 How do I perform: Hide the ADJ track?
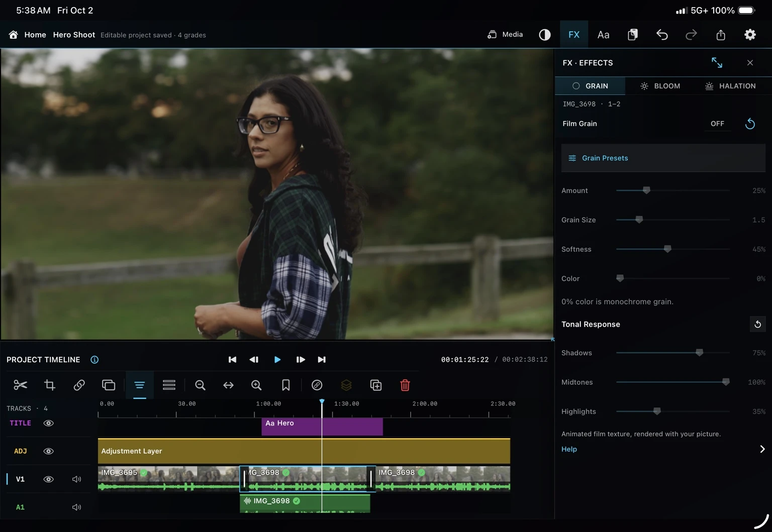(x=48, y=451)
